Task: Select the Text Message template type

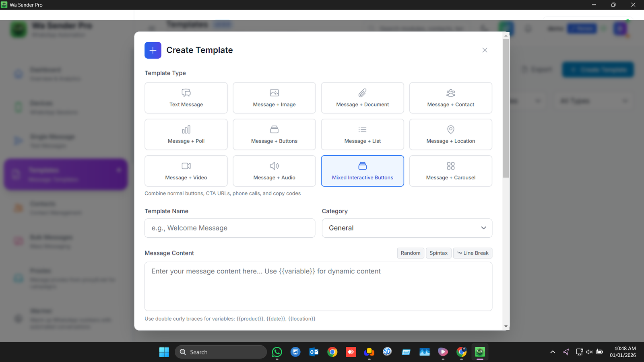Action: coord(186,98)
